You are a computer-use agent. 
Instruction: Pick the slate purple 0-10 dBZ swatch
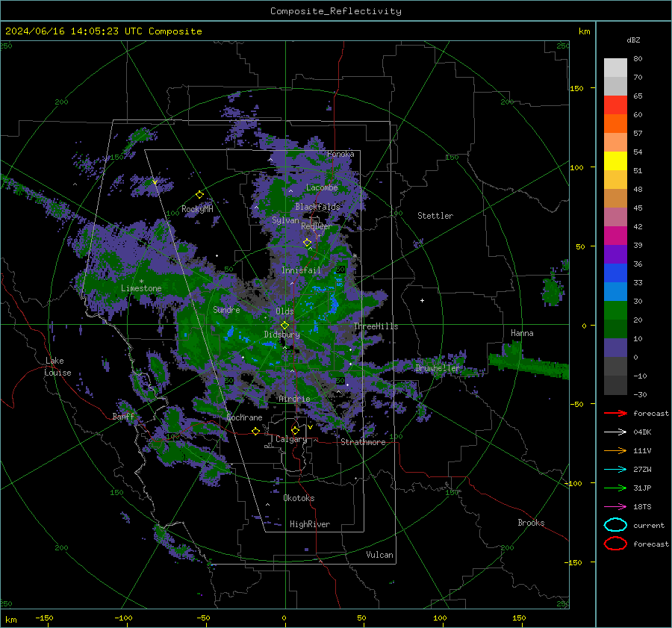[615, 348]
